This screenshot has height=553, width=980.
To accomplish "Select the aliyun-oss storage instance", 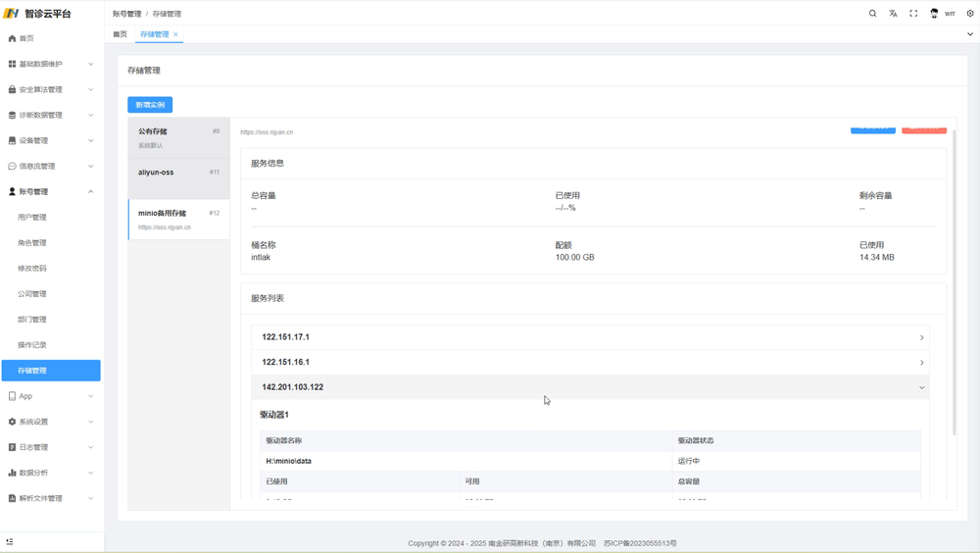I will point(178,173).
